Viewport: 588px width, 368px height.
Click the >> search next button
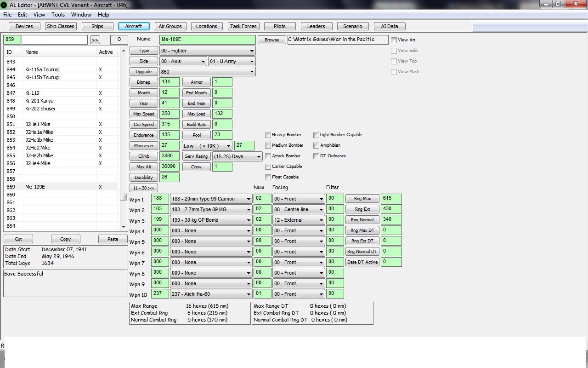click(95, 40)
